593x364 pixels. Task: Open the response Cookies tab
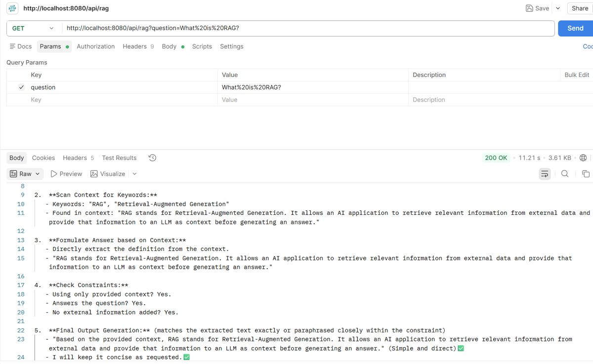[43, 158]
